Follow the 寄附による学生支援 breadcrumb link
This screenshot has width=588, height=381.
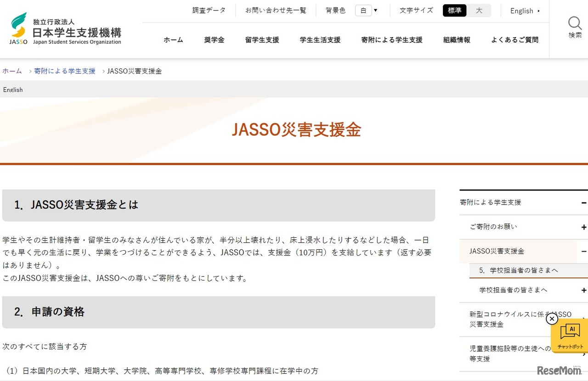click(x=64, y=71)
